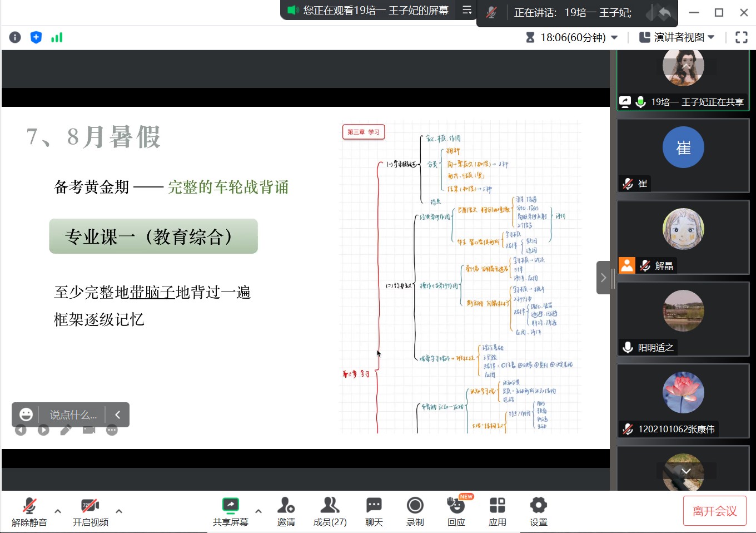
Task: Type in the 说点什么 message field
Action: [x=73, y=415]
